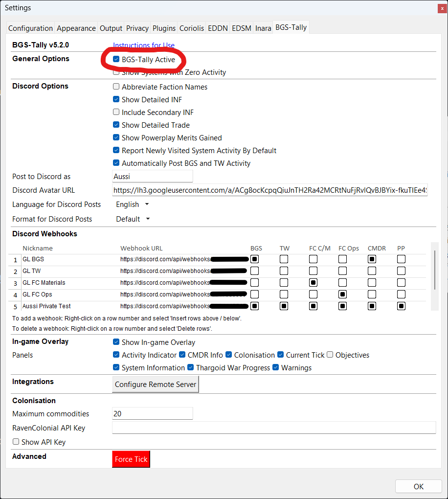Open the EDSM tab

coord(242,28)
